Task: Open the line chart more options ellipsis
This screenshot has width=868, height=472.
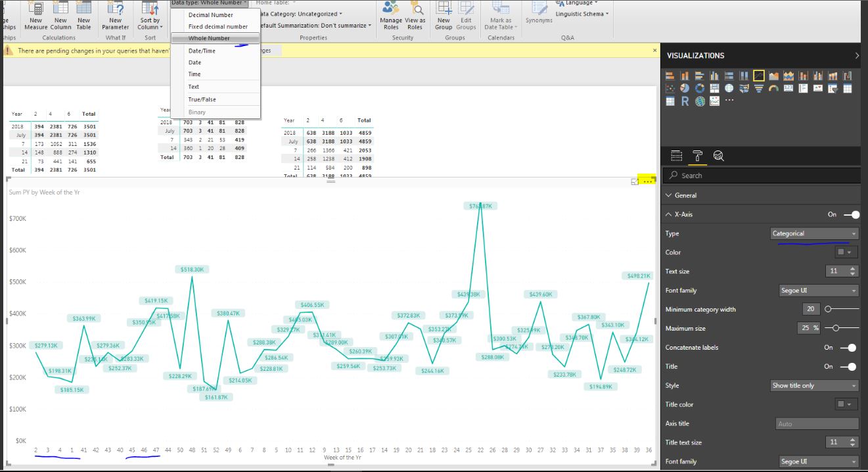Action: click(x=648, y=181)
